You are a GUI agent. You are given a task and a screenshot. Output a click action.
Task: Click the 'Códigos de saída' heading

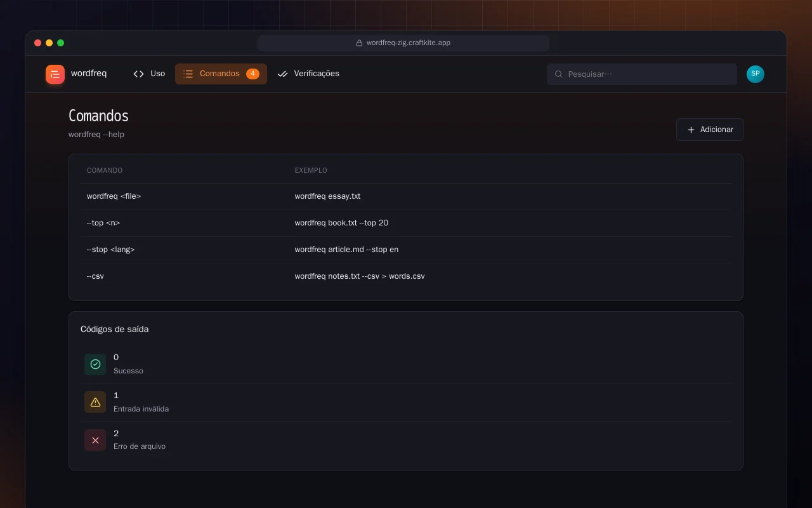(115, 330)
